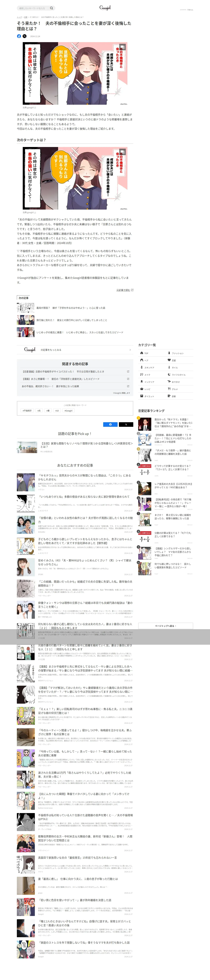Screen dimensions: 210x980
Task: Click second manga image under 次のターゲットは？
Action: tap(75, 178)
